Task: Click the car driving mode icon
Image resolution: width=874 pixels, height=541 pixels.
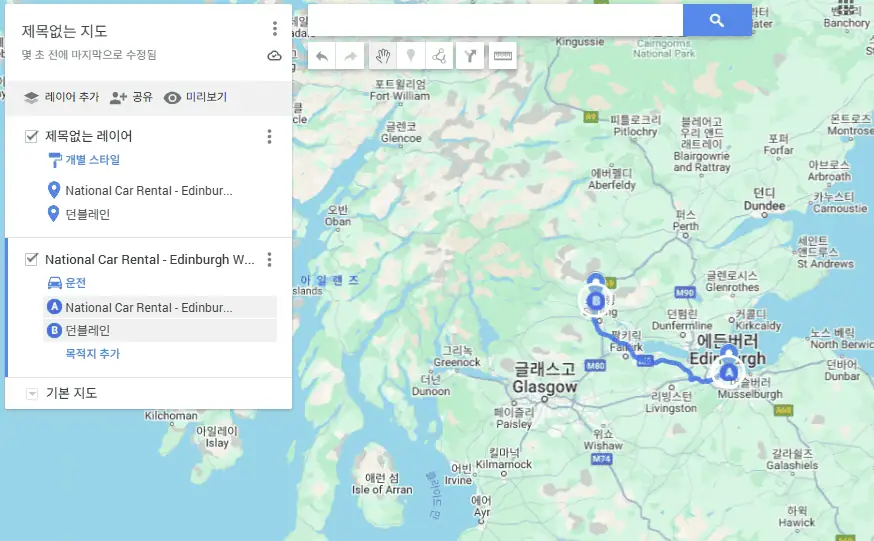Action: pyautogui.click(x=55, y=282)
